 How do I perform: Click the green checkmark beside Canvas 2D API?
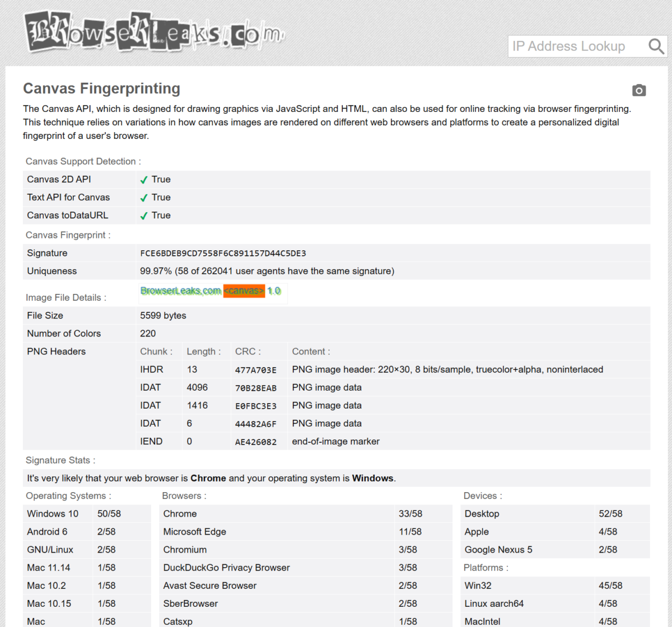[x=144, y=180]
